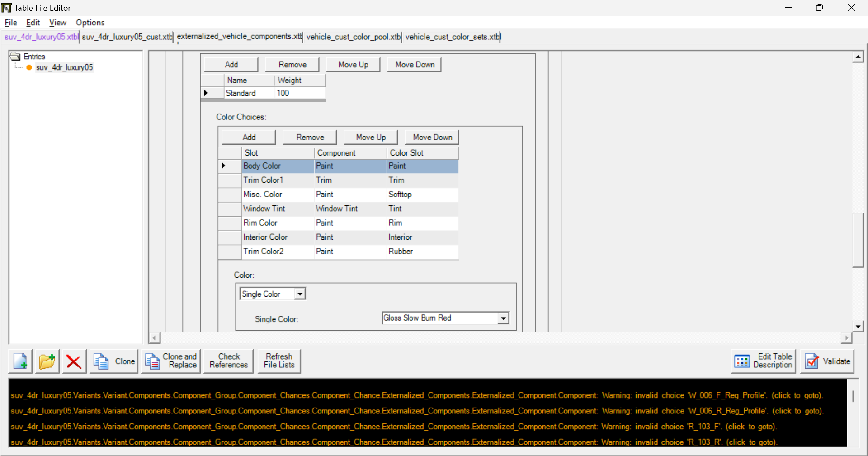Click the Standard row selector arrow
Viewport: 868px width, 456px height.
click(x=206, y=93)
